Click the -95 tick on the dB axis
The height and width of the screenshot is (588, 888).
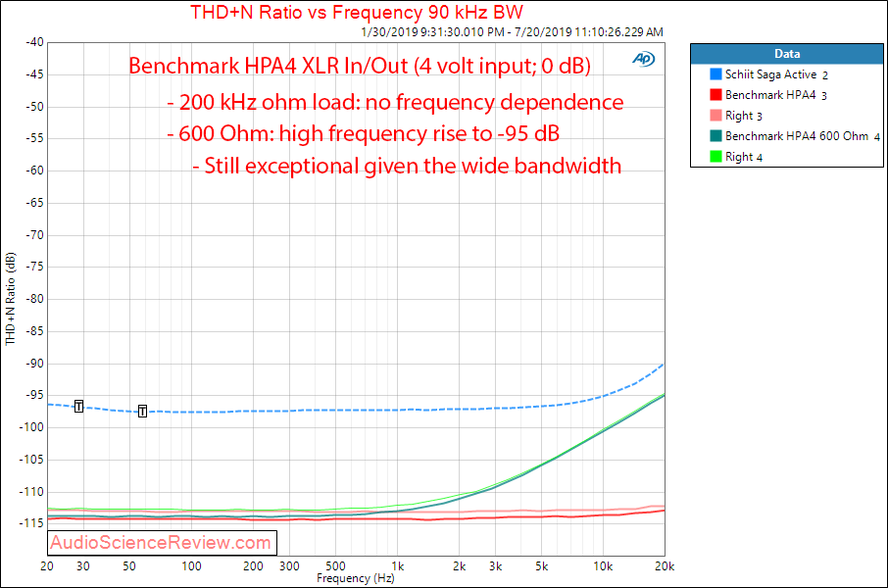pos(34,395)
